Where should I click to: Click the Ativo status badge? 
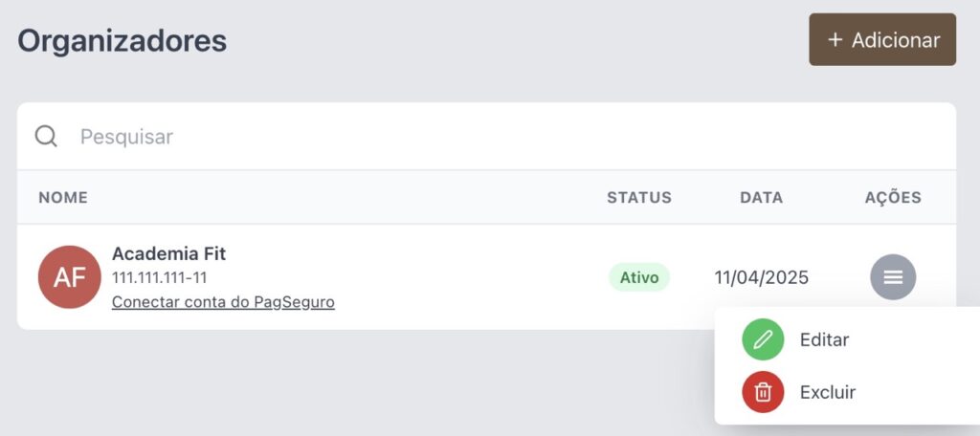coord(638,277)
